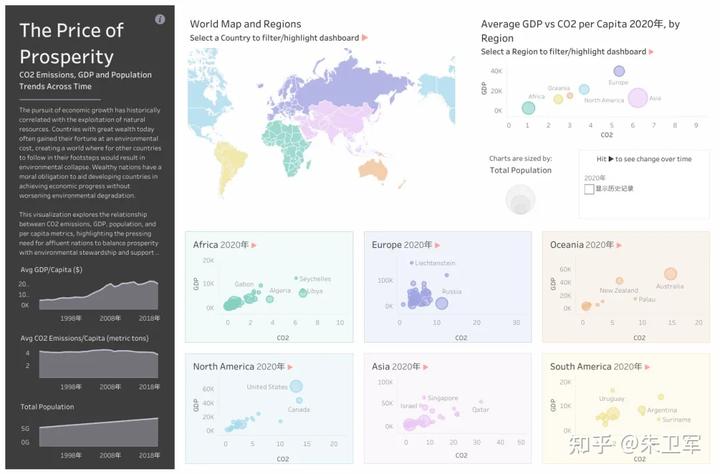Click the Qatar point in the Asia chart
Viewport: 720px width, 474px height.
tap(481, 402)
